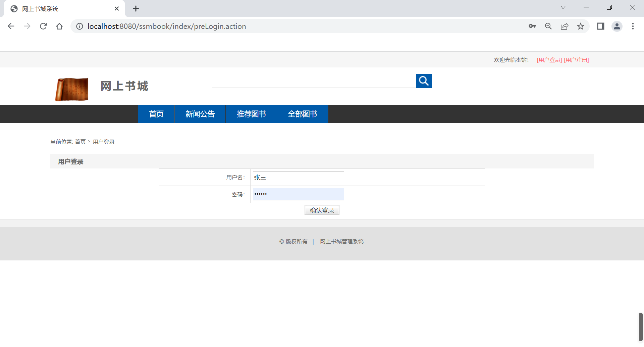Image resolution: width=644 pixels, height=347 pixels.
Task: Close the 网上书城系统 tab
Action: click(x=117, y=9)
